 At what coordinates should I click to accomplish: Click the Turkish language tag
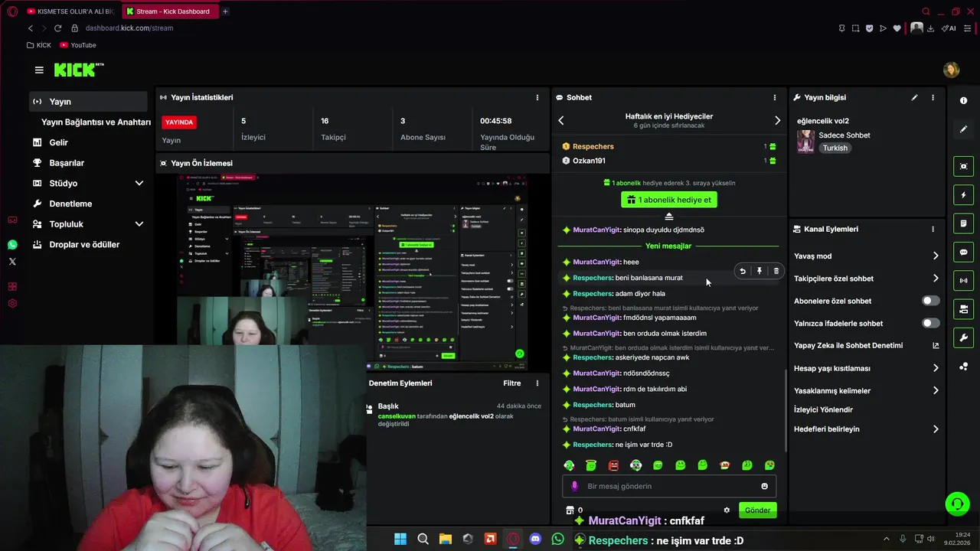coord(835,148)
